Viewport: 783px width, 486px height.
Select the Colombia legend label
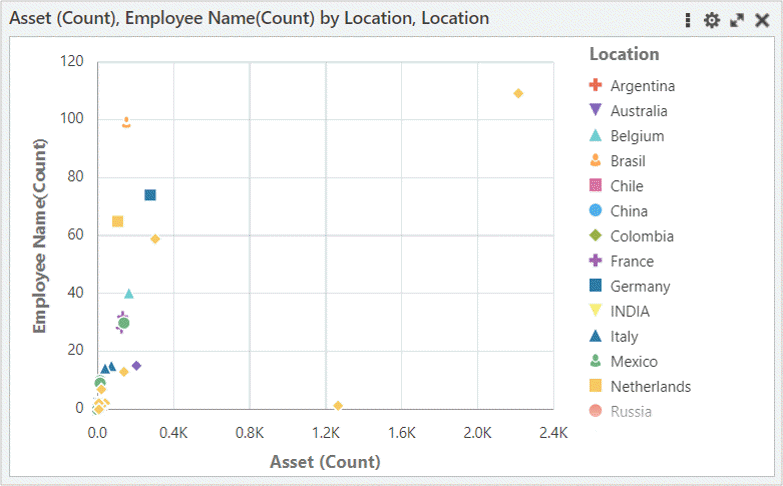(642, 236)
